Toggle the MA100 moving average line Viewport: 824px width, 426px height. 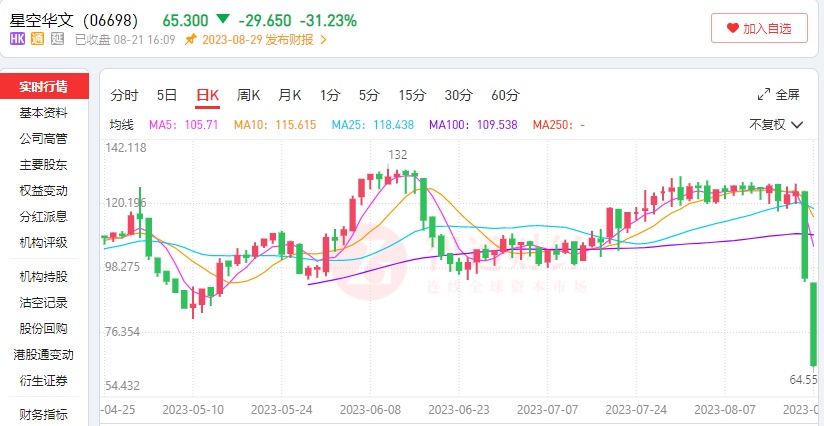(473, 125)
